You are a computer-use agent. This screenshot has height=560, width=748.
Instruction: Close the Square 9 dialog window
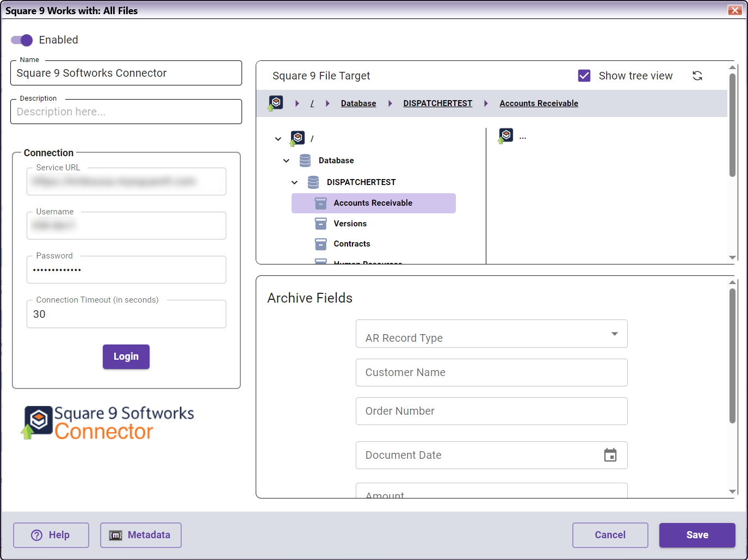735,10
